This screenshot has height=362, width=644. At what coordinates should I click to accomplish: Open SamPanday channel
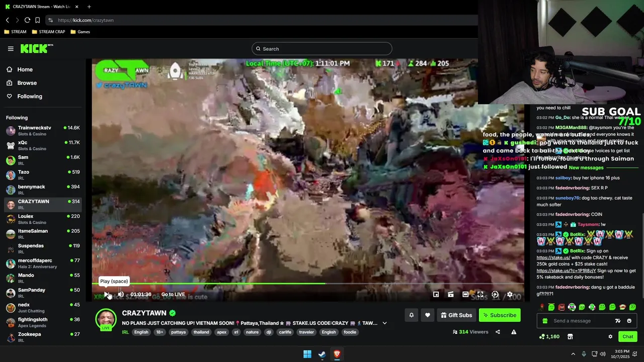pos(43,293)
